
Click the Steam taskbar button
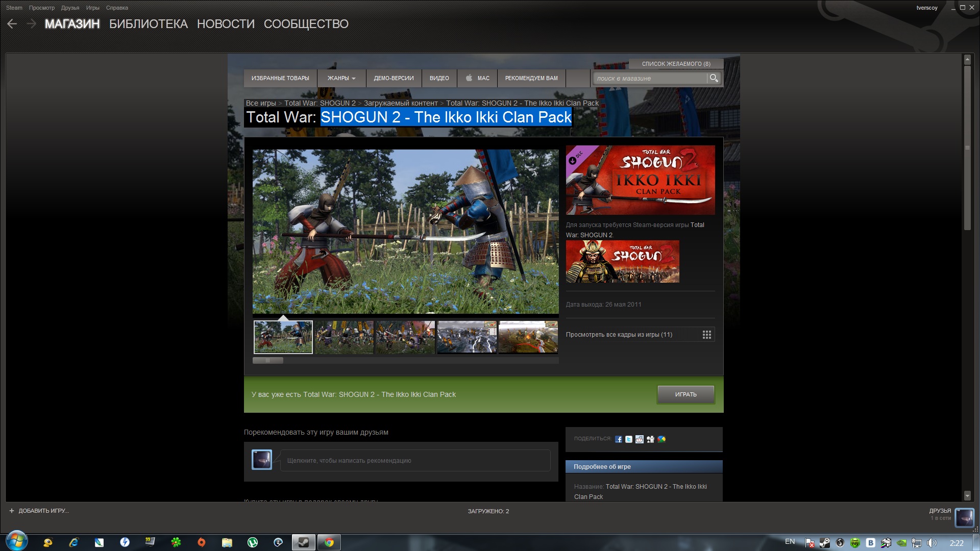click(304, 542)
